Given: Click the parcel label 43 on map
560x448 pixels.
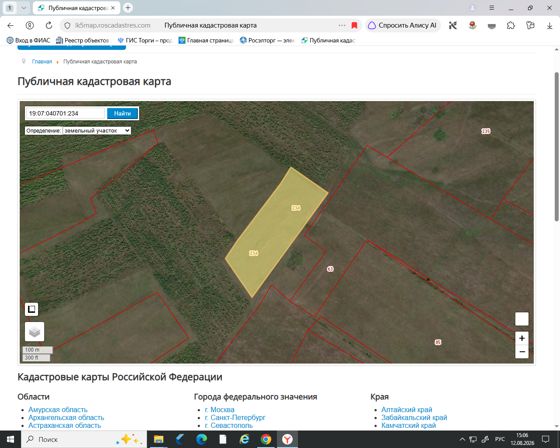Looking at the screenshot, I should click(330, 269).
